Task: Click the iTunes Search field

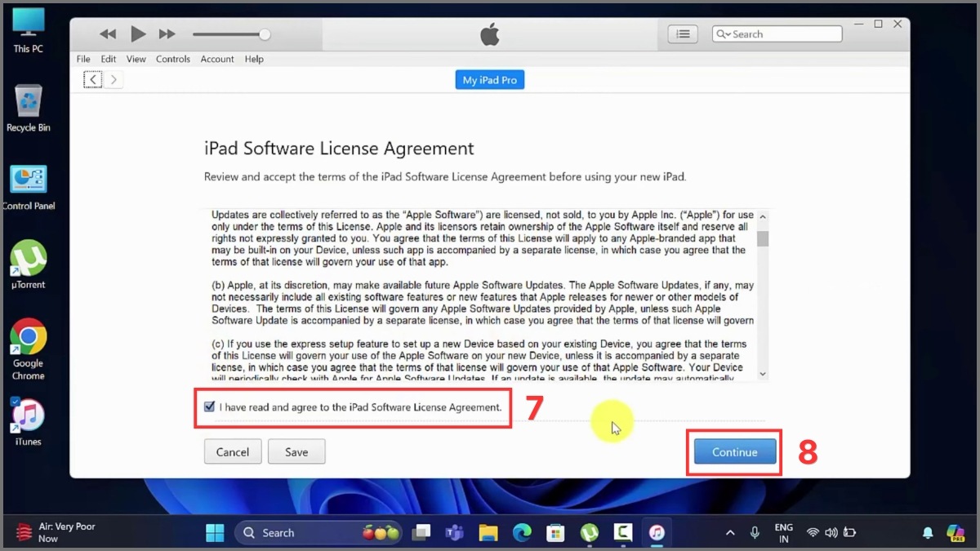Action: click(x=777, y=34)
